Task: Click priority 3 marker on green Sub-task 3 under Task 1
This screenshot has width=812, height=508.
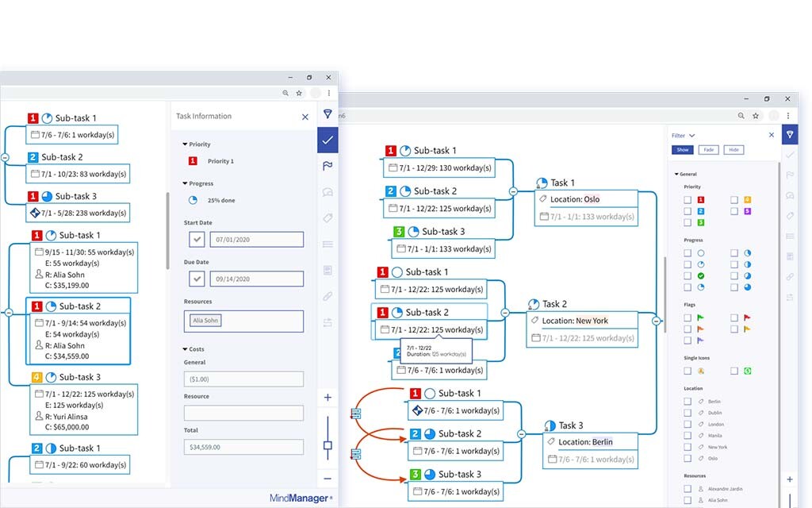Action: (x=399, y=232)
